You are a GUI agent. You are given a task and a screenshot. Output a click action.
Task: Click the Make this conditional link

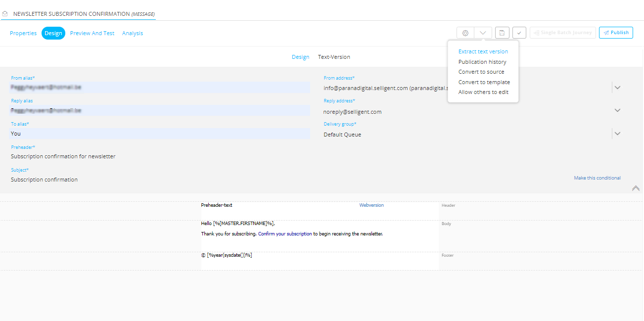tap(597, 178)
